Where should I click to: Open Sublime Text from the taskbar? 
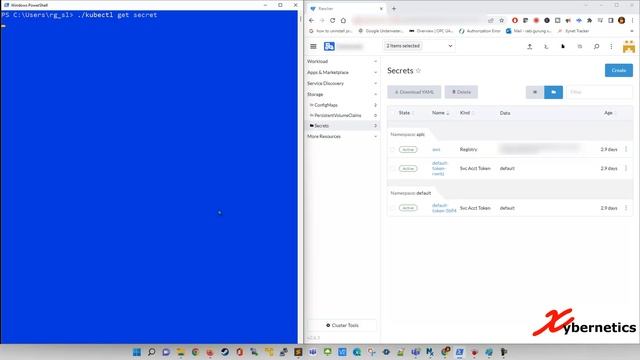[x=298, y=352]
